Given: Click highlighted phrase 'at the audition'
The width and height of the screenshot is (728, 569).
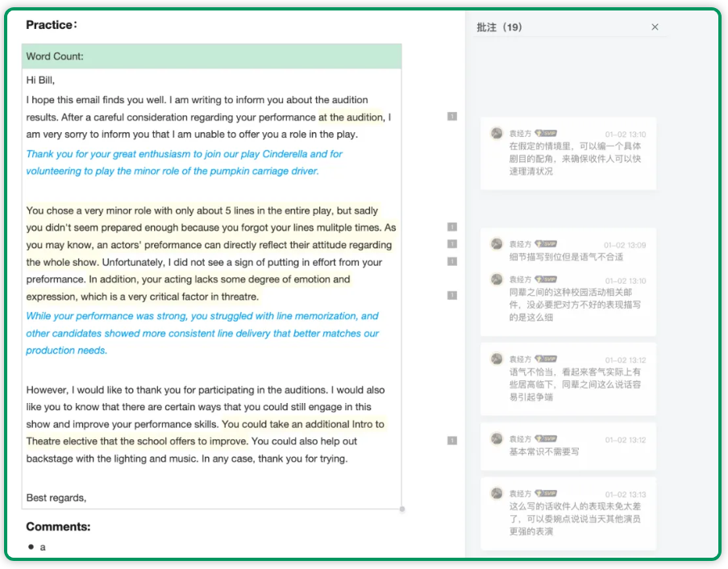Looking at the screenshot, I should 351,118.
